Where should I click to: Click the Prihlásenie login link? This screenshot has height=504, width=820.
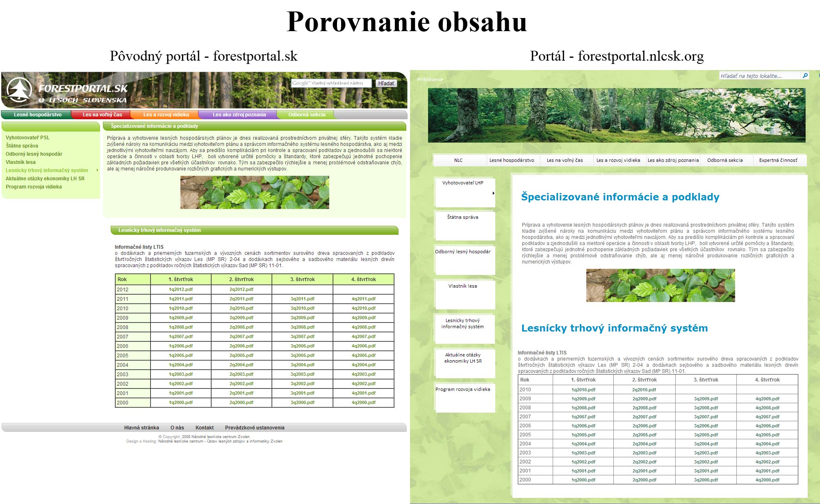click(x=430, y=79)
